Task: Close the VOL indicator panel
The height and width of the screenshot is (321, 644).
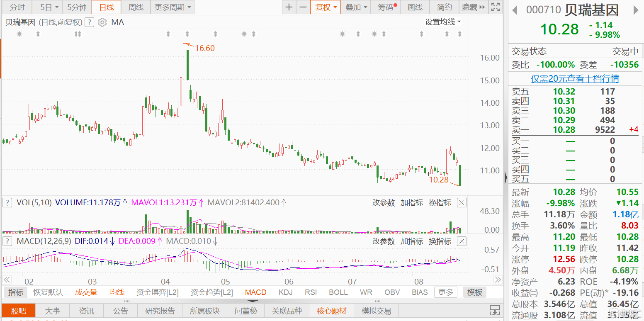Action: tap(462, 203)
